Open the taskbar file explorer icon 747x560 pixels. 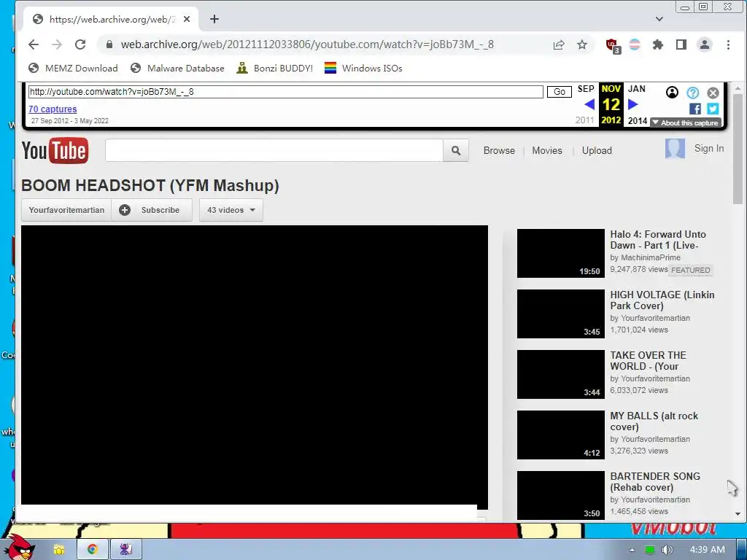point(58,550)
